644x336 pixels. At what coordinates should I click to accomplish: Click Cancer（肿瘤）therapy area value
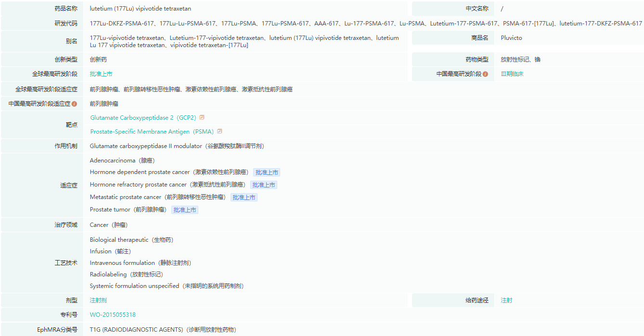coord(109,225)
